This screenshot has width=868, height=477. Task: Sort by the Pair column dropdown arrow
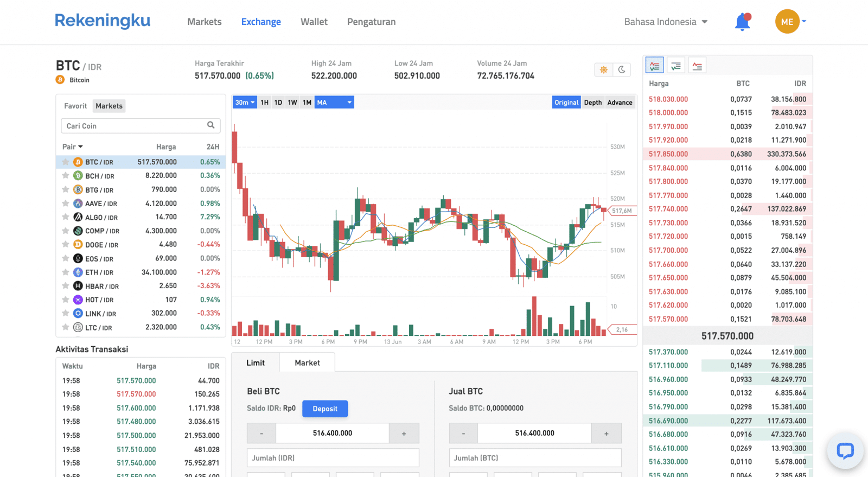click(80, 147)
